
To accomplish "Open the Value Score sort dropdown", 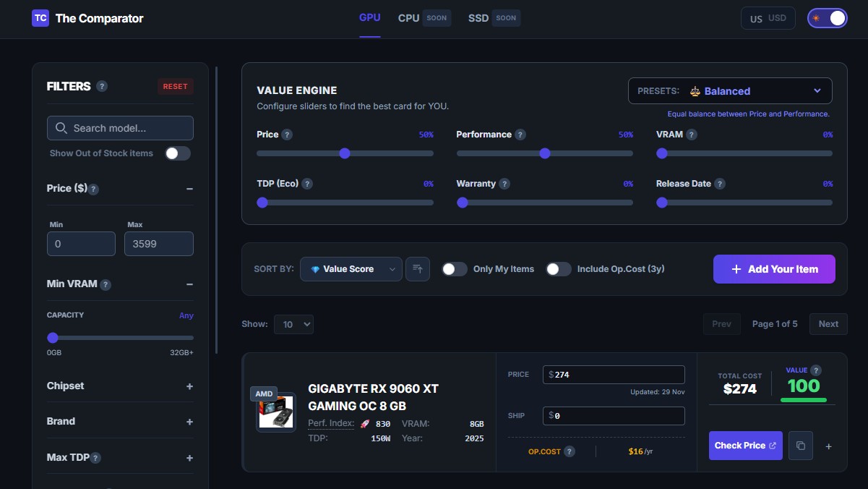I will pos(351,269).
